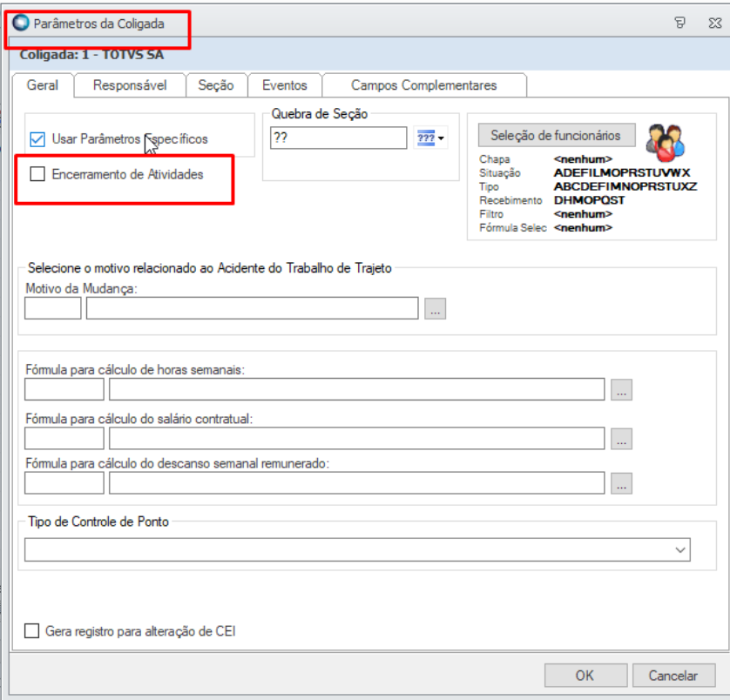Click the Cancelar button
Viewport: 730px width, 700px height.
(x=673, y=676)
